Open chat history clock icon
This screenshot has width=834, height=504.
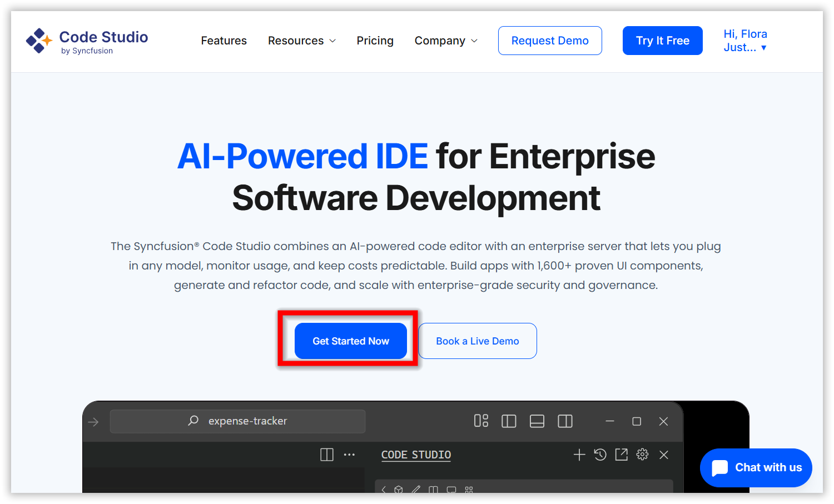[600, 455]
